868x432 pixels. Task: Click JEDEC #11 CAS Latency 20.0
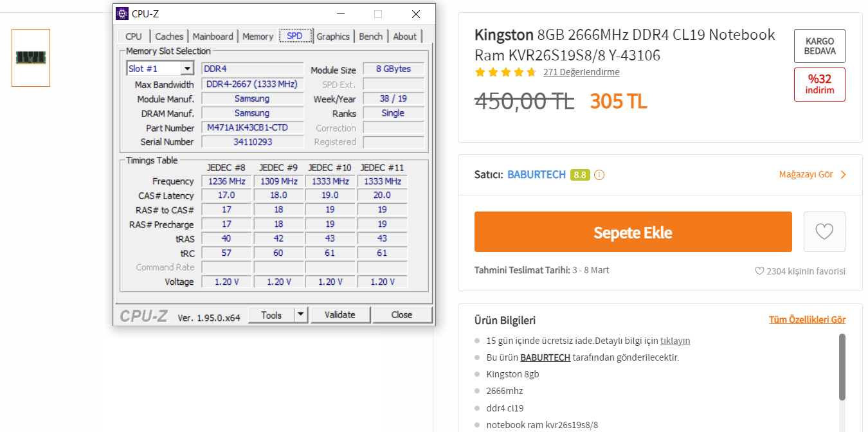click(x=382, y=195)
